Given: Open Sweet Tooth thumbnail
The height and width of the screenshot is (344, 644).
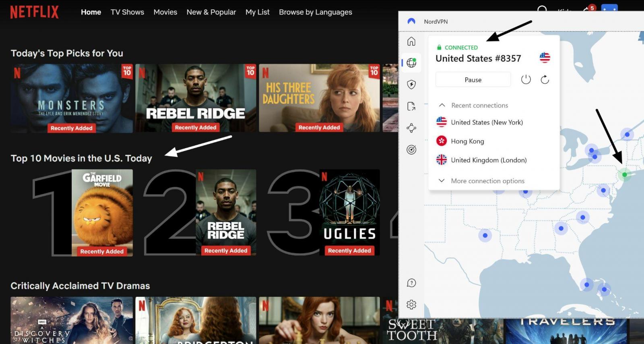Looking at the screenshot, I should (x=443, y=331).
